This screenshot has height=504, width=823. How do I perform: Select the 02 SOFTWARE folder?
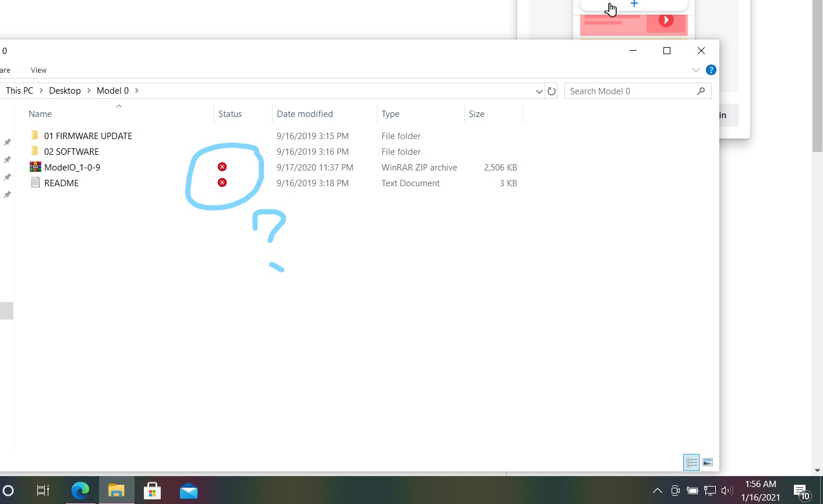click(71, 151)
